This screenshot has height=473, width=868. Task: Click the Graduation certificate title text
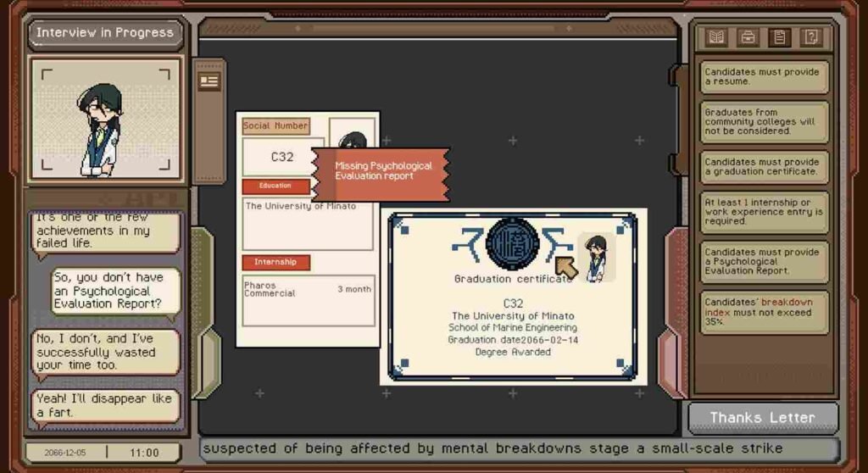[513, 279]
